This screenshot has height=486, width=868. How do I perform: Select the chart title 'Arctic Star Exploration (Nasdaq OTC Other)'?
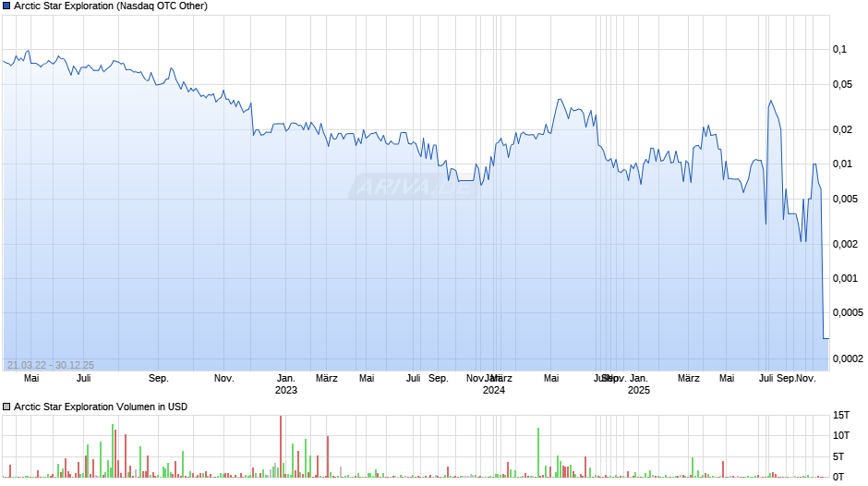tap(111, 6)
